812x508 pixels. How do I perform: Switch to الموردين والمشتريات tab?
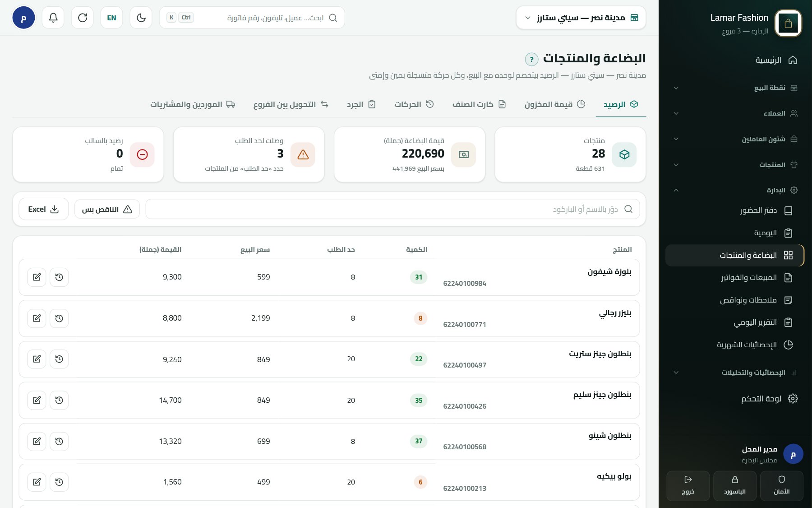tap(193, 104)
